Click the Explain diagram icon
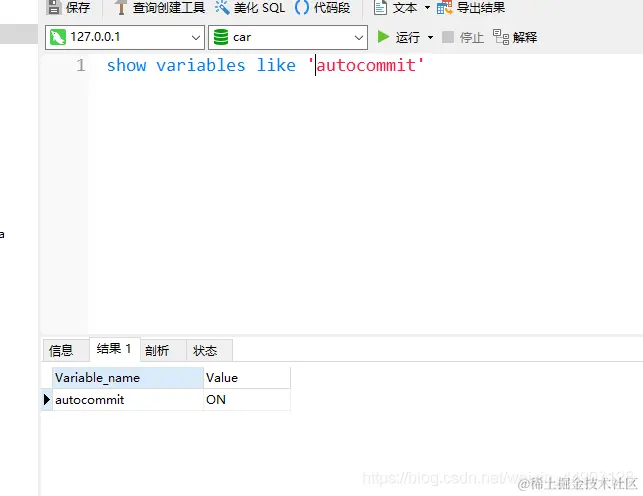 tap(501, 37)
